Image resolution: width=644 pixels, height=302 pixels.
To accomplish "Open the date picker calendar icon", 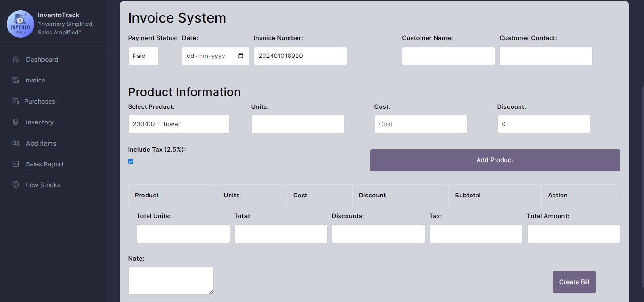I will click(241, 56).
